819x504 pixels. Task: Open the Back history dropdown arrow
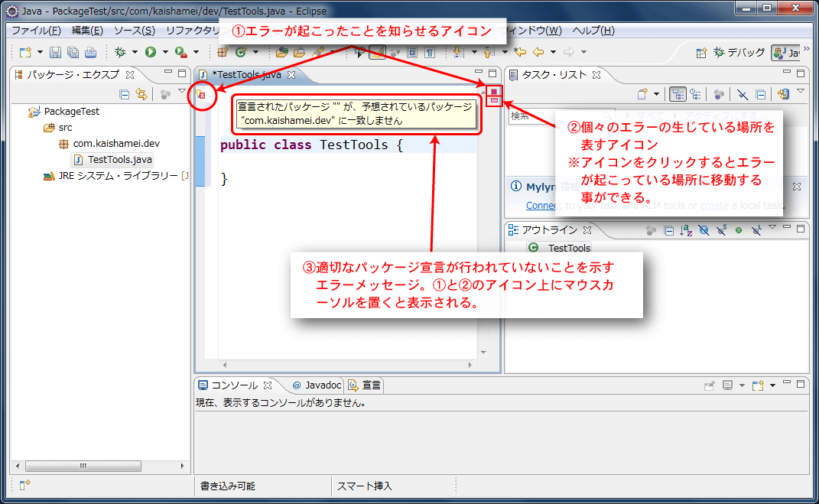click(553, 52)
